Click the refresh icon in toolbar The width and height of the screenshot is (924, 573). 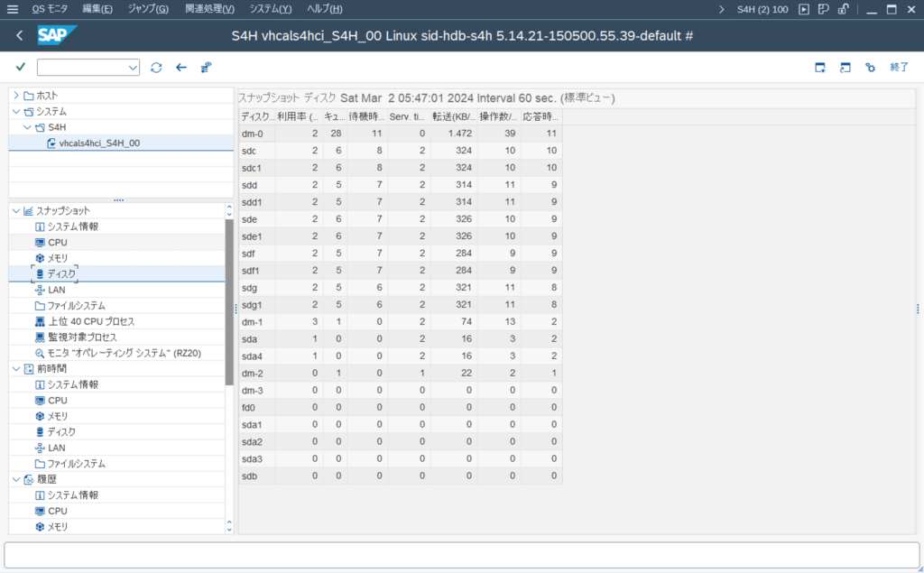[x=156, y=68]
